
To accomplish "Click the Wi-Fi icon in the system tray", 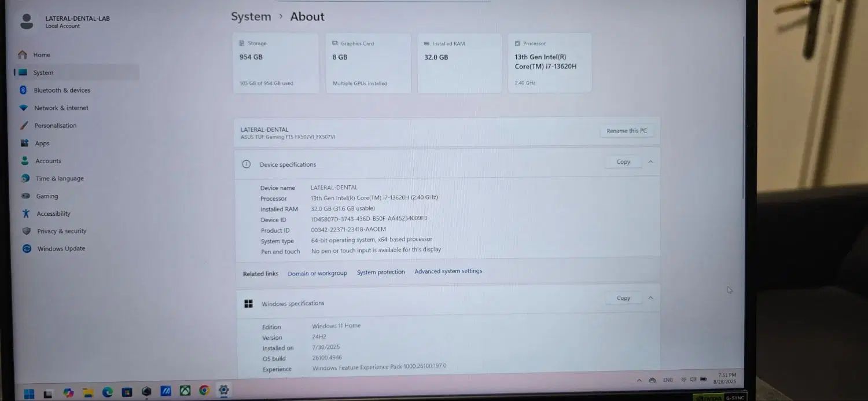I will tap(683, 380).
